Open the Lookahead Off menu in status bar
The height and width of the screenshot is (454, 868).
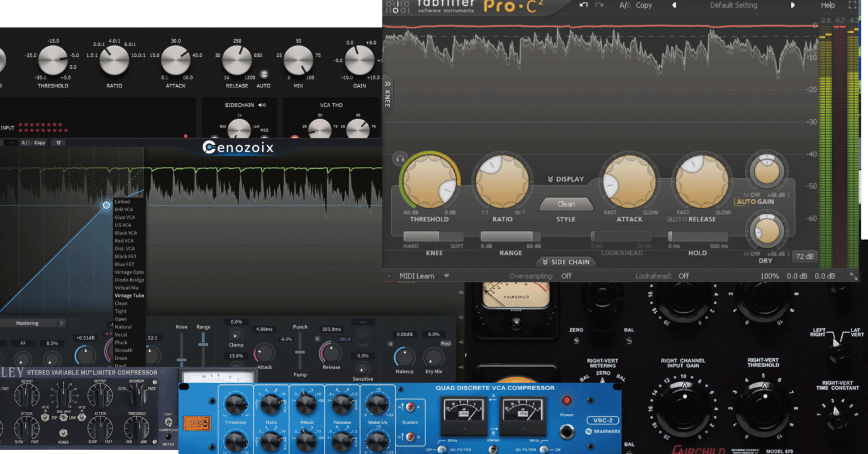coord(684,276)
